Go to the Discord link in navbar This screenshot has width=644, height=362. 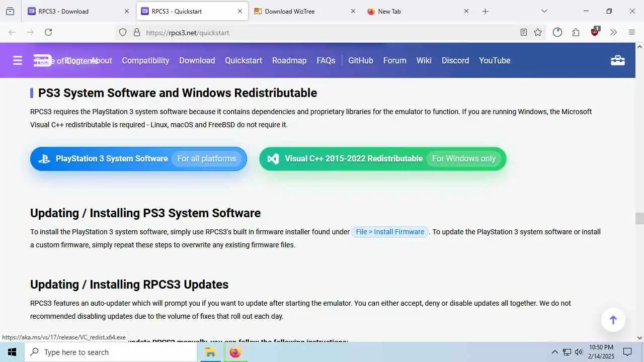pyautogui.click(x=455, y=60)
